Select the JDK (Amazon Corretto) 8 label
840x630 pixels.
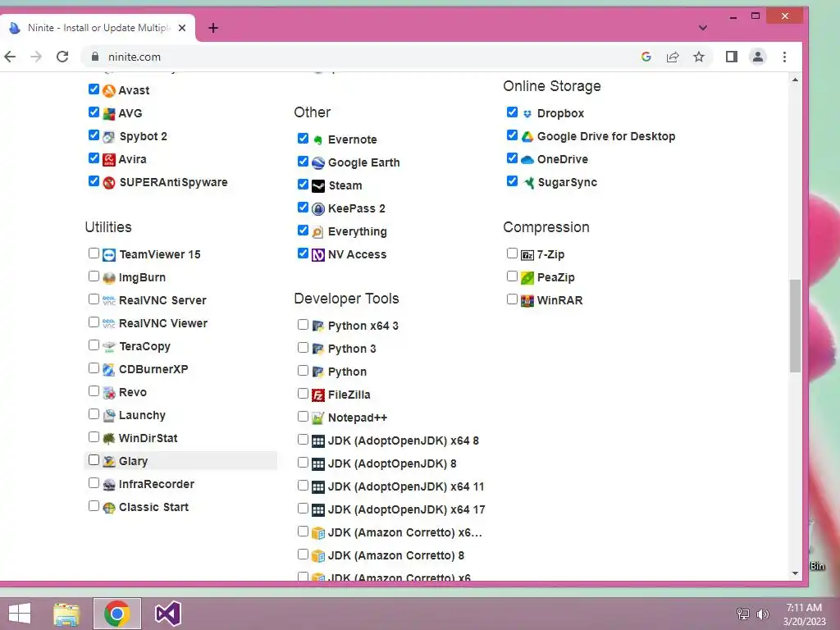396,556
